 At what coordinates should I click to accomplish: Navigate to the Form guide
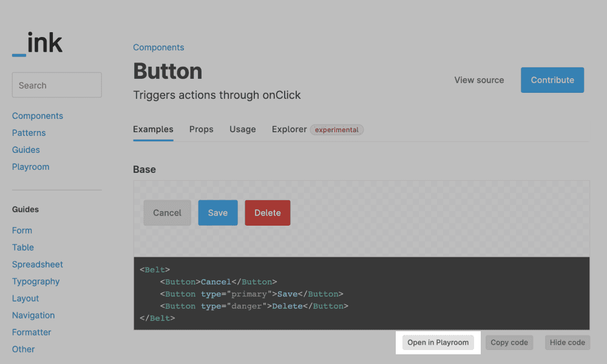22,231
